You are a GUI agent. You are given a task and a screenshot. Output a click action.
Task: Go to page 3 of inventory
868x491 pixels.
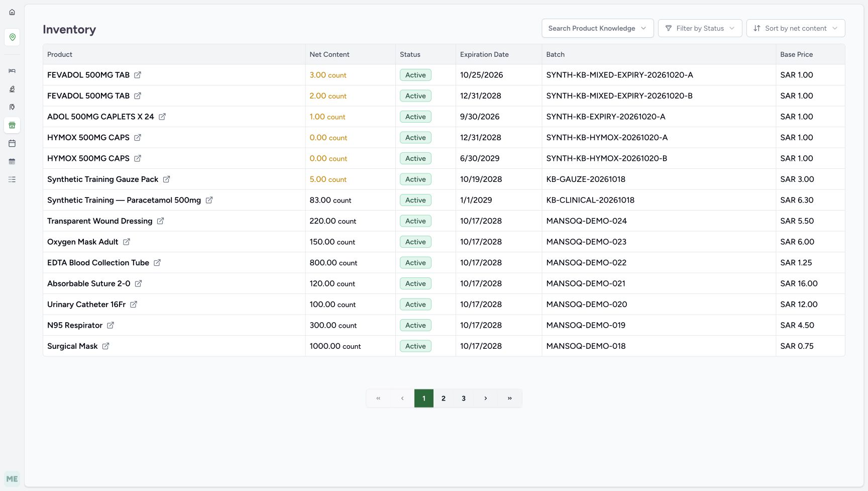pyautogui.click(x=464, y=399)
